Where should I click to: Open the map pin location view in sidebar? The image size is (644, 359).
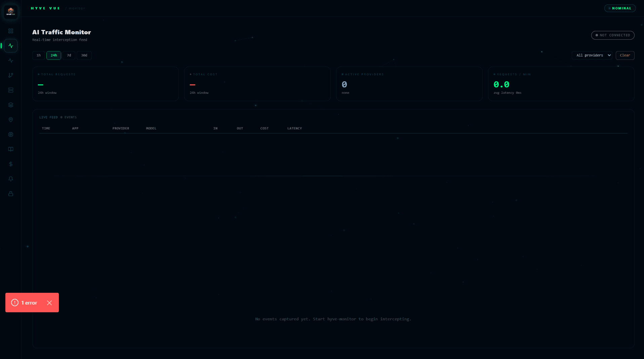(11, 120)
